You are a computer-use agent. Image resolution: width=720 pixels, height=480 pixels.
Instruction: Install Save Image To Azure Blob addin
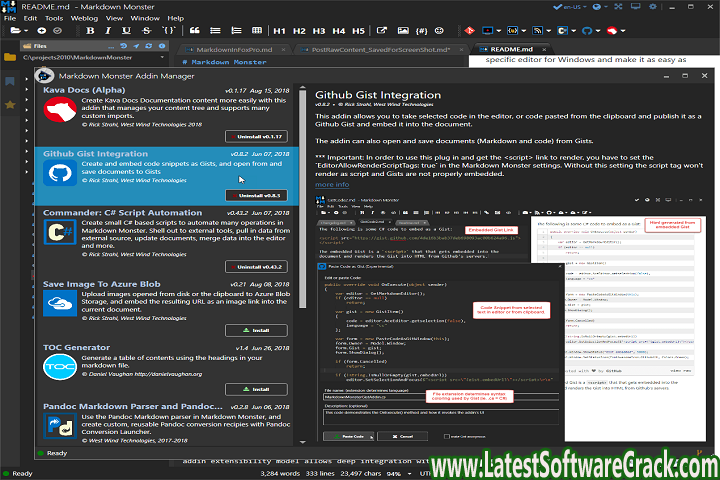tap(256, 330)
